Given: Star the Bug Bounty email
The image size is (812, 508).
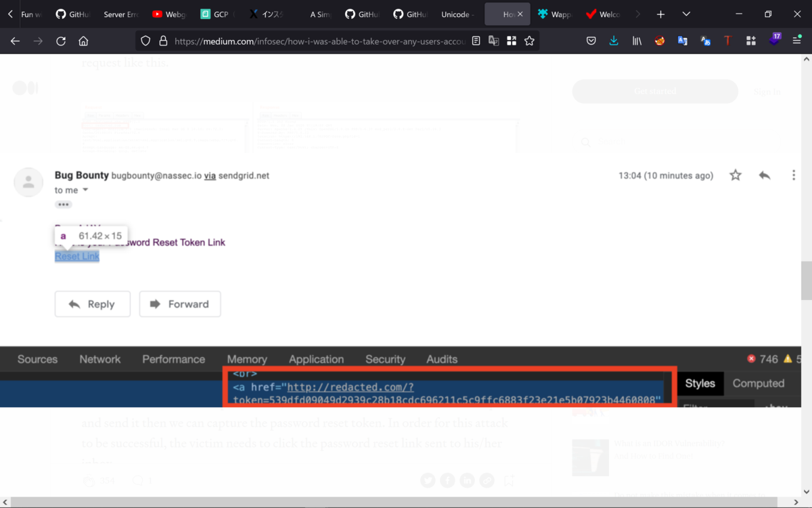Looking at the screenshot, I should (x=736, y=175).
